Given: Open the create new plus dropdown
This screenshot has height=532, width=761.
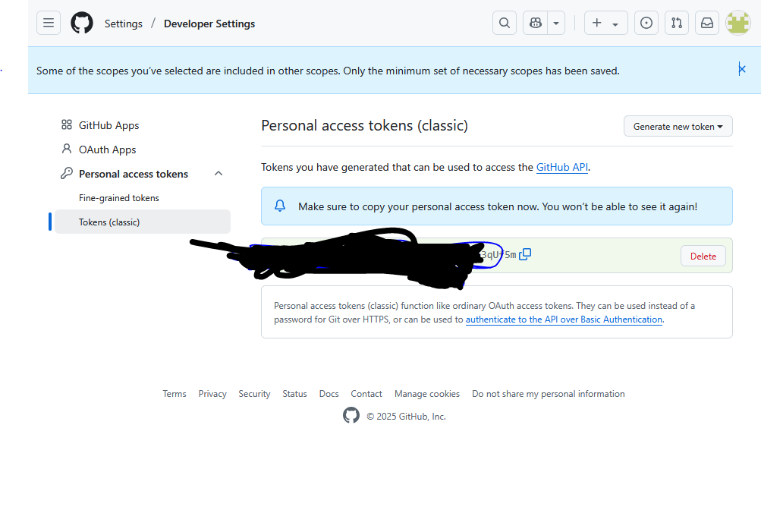Looking at the screenshot, I should 605,24.
